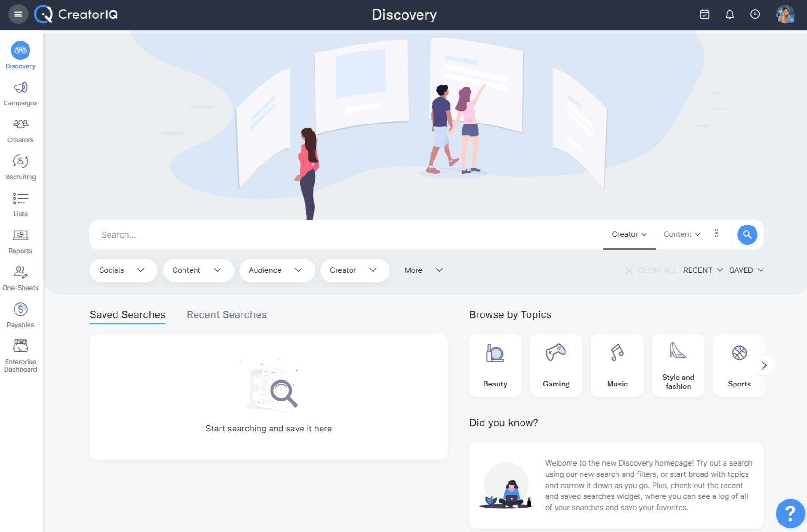Open the Campaigns section in sidebar
Screen dimensions: 807x532
point(20,94)
